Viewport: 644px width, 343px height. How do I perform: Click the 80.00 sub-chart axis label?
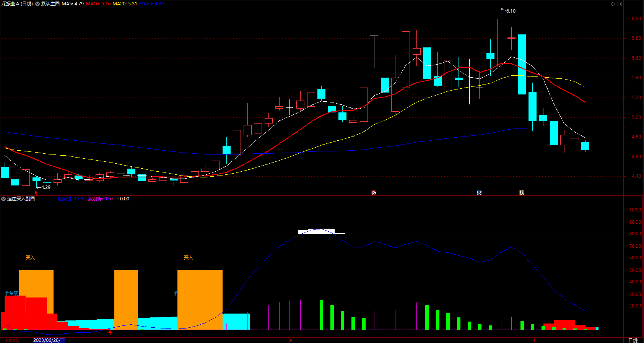(x=635, y=234)
